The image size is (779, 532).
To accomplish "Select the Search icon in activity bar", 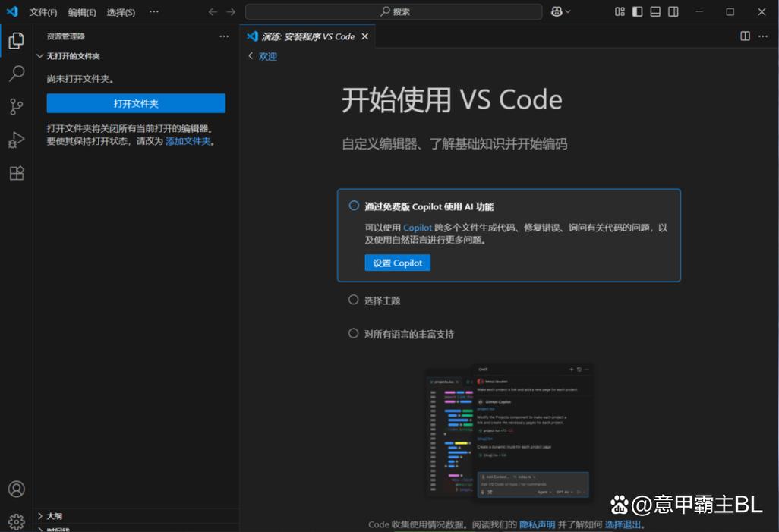I will tap(16, 74).
